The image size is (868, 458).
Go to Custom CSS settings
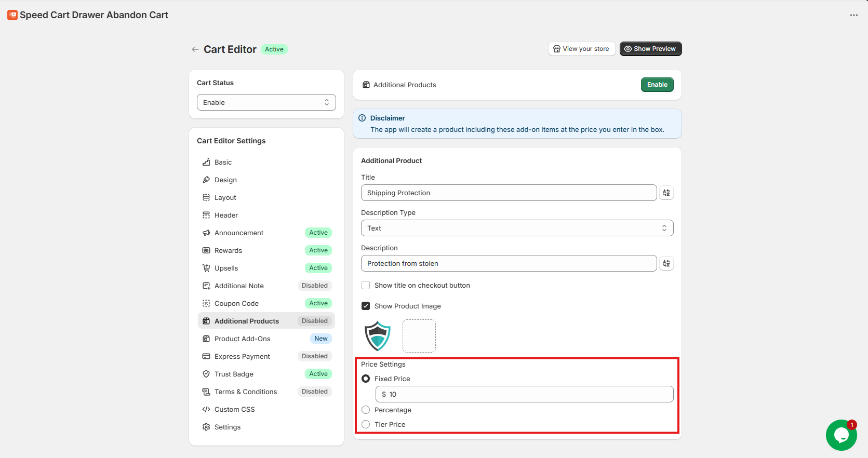pyautogui.click(x=234, y=409)
